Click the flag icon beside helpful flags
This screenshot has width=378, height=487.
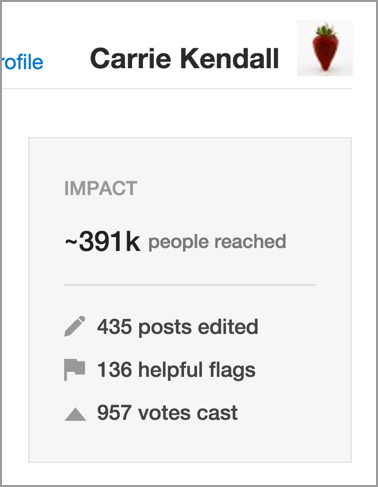(x=75, y=370)
